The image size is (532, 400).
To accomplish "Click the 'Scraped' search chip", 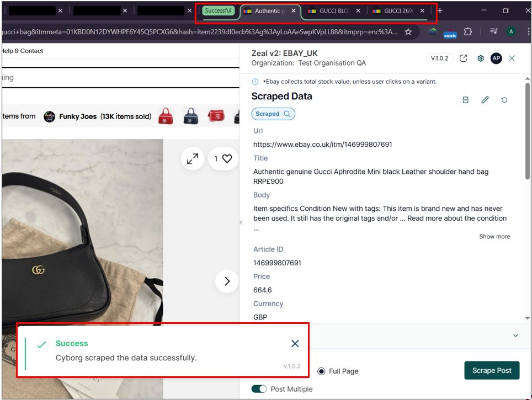I will coord(273,114).
